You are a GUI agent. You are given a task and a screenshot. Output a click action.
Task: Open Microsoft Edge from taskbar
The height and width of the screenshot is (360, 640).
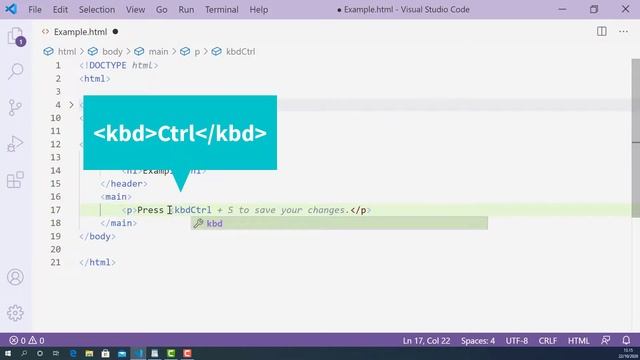coord(73,353)
